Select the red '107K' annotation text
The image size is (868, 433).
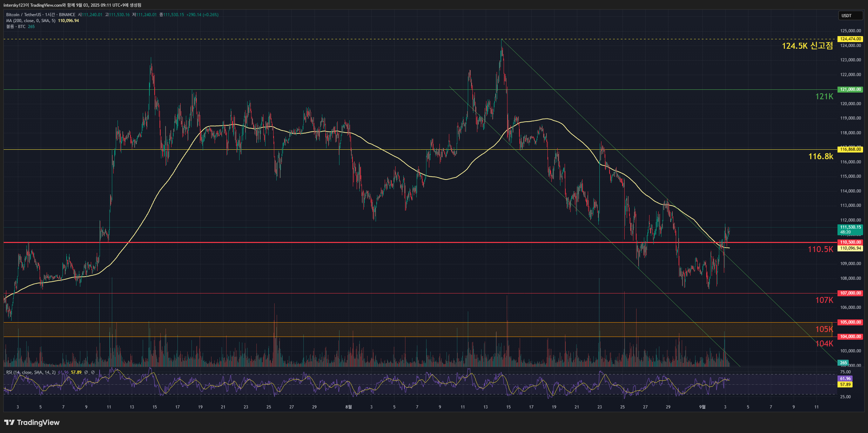[x=824, y=300]
